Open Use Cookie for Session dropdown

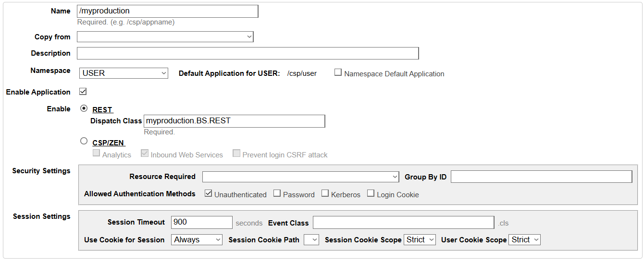(197, 239)
